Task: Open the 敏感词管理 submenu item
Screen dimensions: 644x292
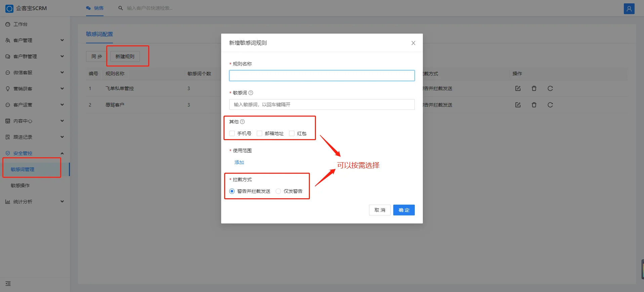Action: coord(35,169)
